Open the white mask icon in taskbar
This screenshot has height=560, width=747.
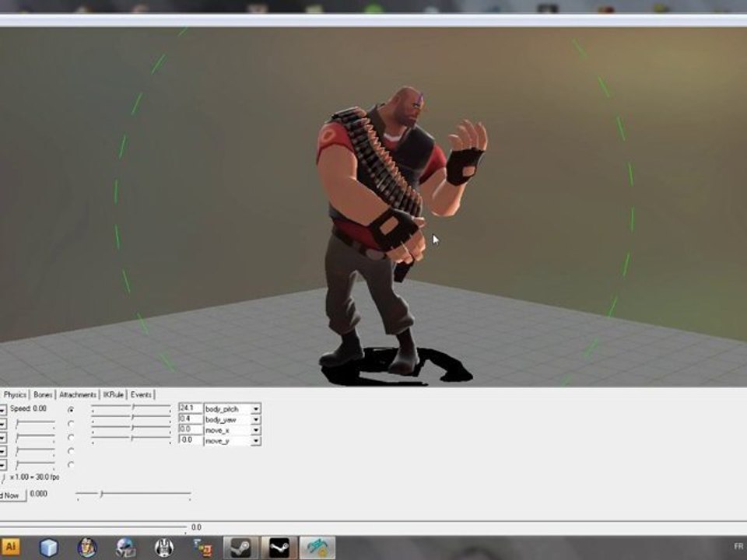[164, 548]
